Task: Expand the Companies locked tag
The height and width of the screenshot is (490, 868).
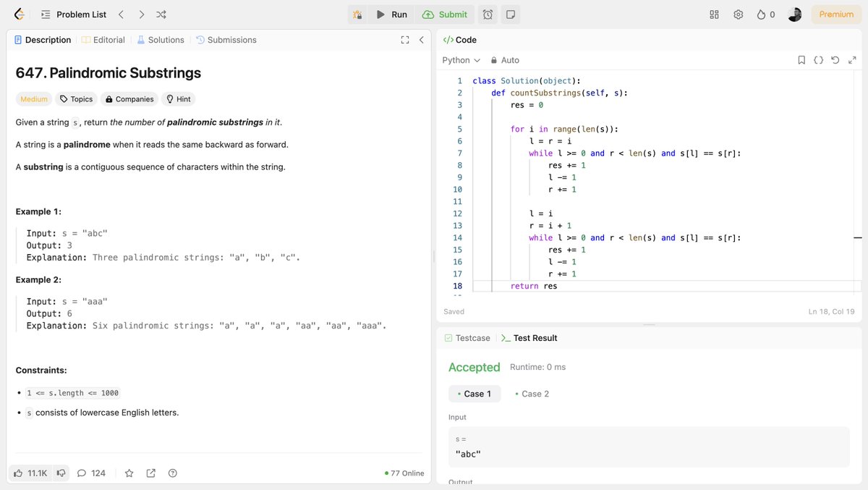Action: [x=129, y=99]
